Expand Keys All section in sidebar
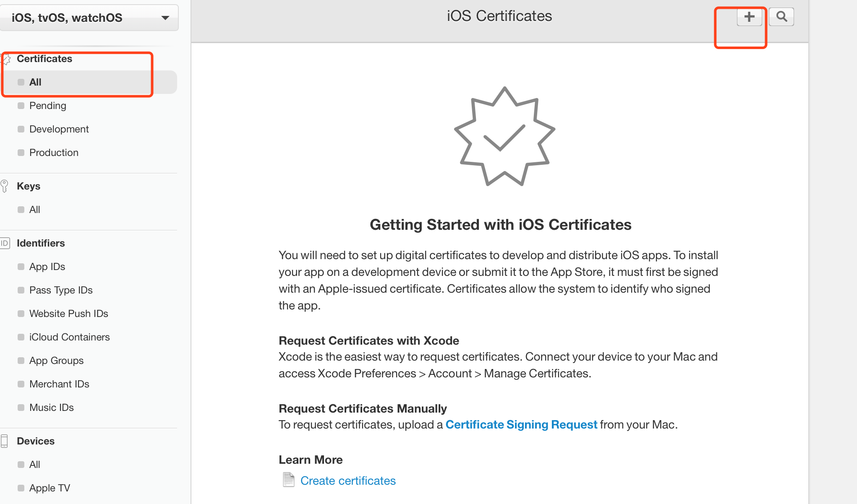 [x=34, y=209]
